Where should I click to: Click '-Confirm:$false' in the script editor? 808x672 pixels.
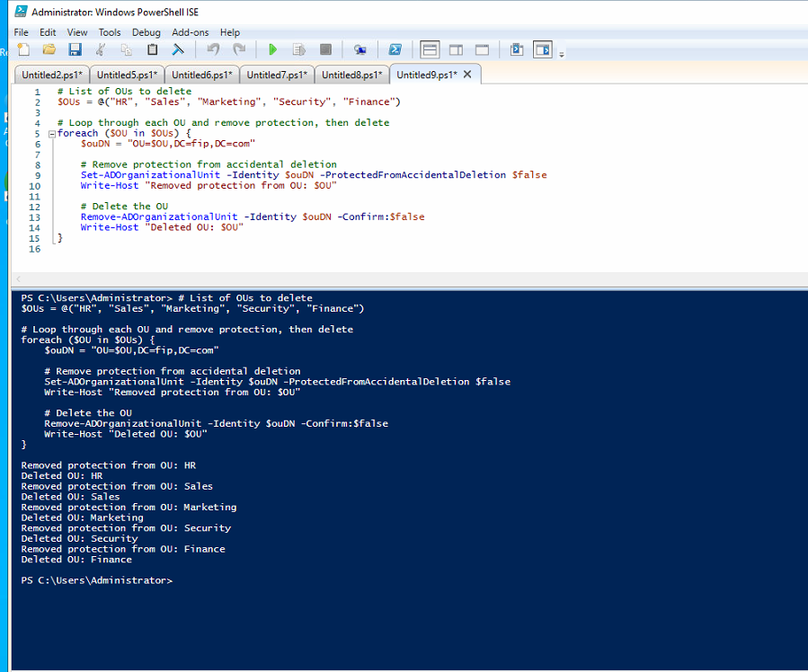[381, 217]
